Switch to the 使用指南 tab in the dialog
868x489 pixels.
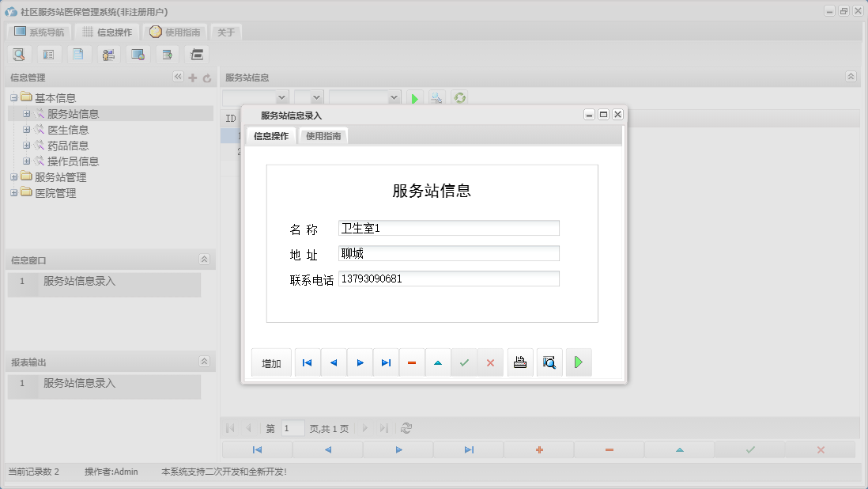coord(323,135)
